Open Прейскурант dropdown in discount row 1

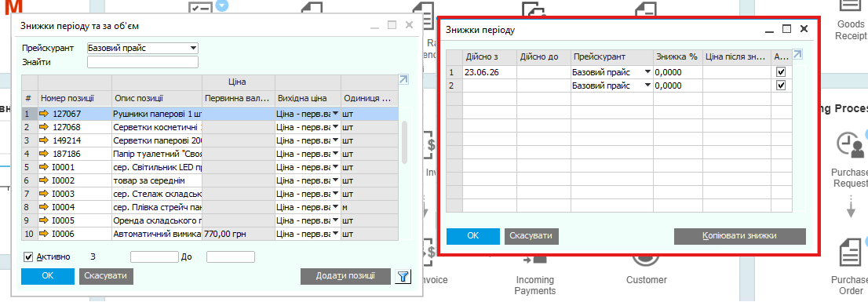tap(647, 72)
